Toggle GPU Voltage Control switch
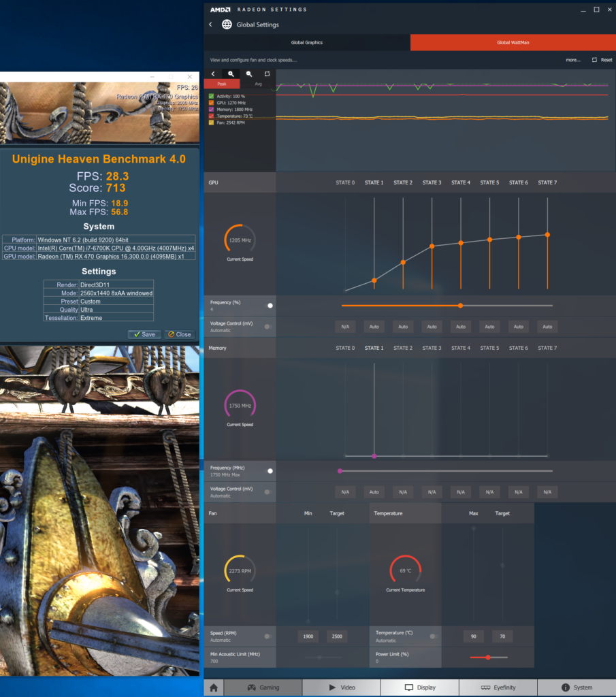616x697 pixels. click(x=268, y=327)
